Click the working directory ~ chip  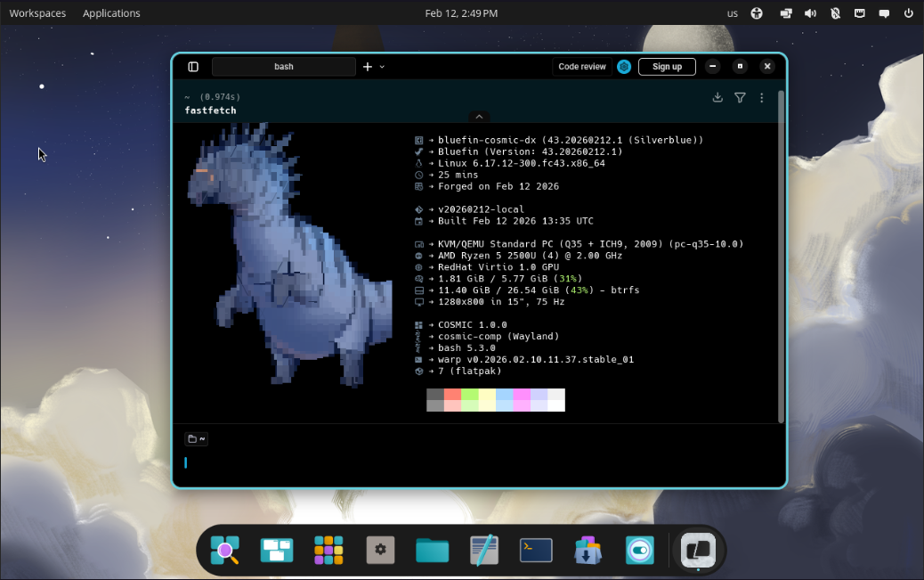[x=196, y=439]
